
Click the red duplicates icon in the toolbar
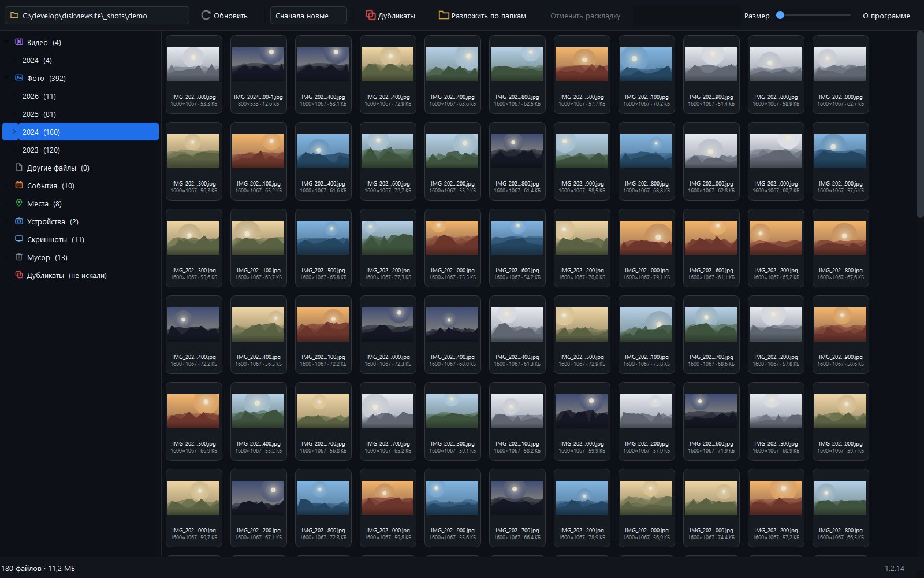pos(370,16)
